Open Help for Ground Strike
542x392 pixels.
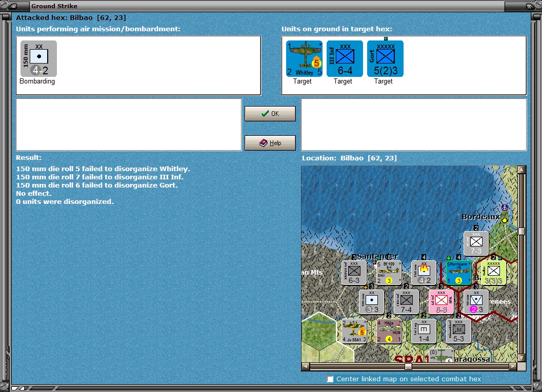[x=270, y=142]
